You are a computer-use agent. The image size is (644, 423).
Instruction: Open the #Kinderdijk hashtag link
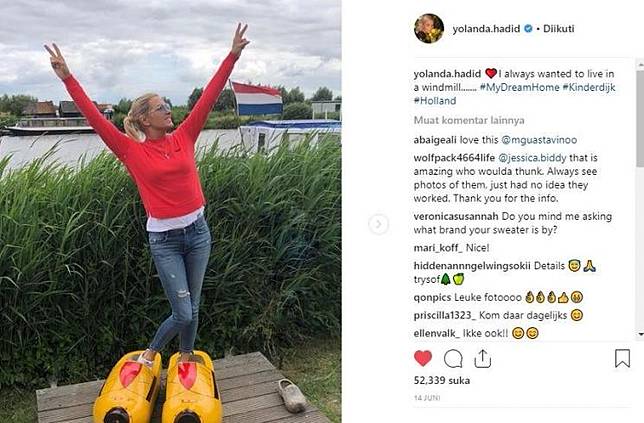(589, 87)
